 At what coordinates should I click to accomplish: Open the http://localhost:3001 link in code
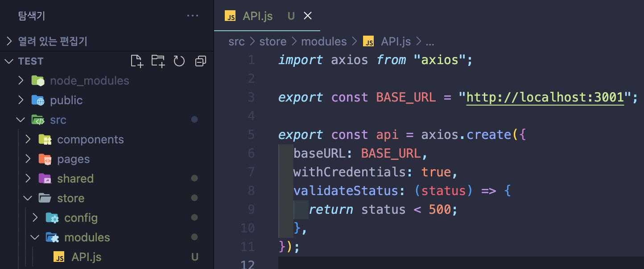pyautogui.click(x=545, y=98)
